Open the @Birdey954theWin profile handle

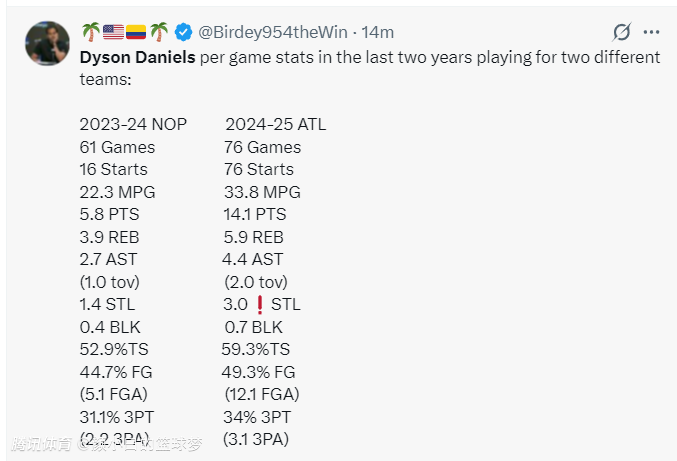(x=270, y=32)
